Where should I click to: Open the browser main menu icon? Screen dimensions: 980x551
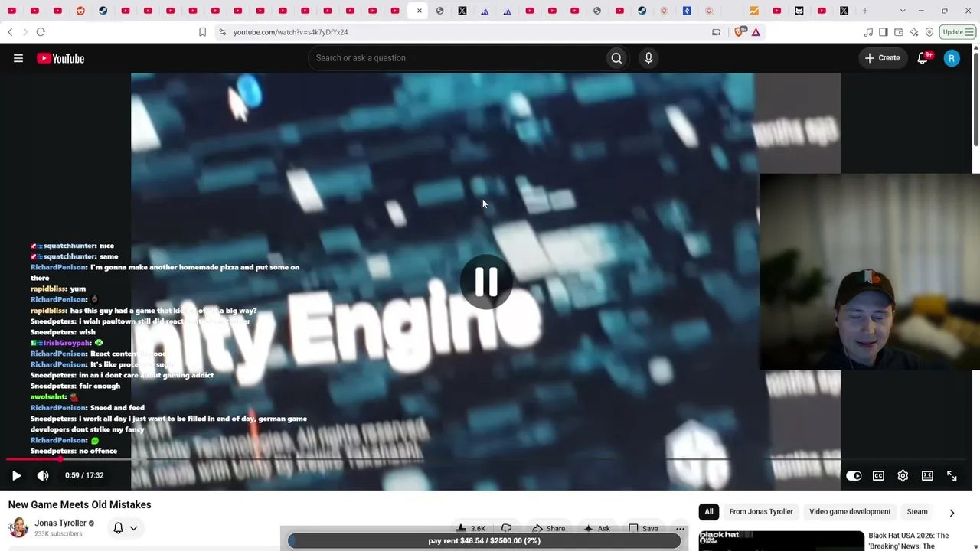click(x=970, y=32)
